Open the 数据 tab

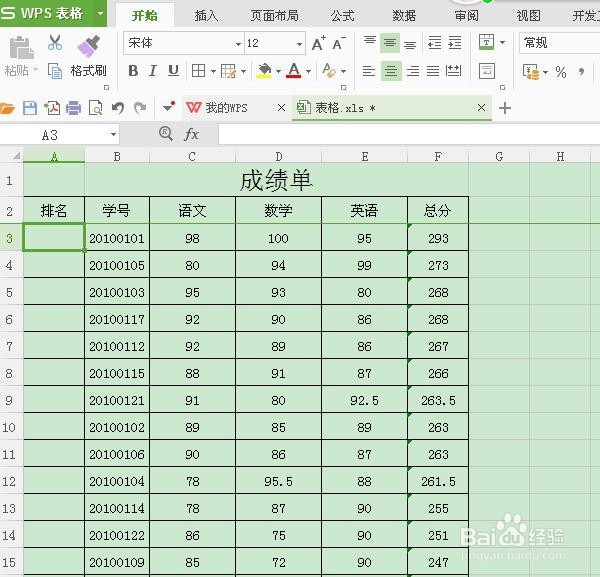click(404, 16)
